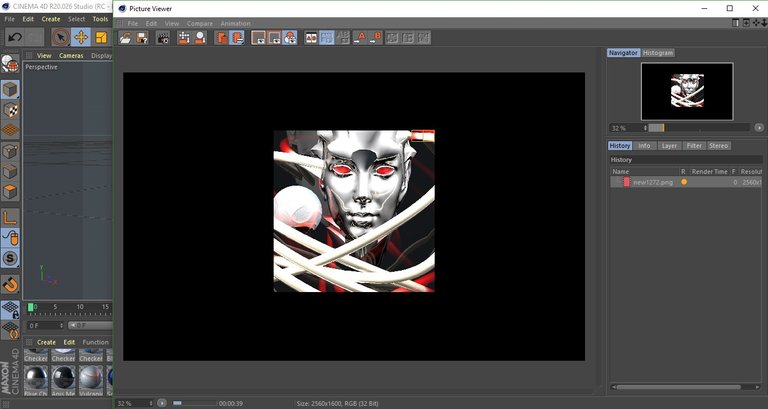The height and width of the screenshot is (409, 768).
Task: Toggle the Locked Workplane icon
Action: (x=10, y=310)
